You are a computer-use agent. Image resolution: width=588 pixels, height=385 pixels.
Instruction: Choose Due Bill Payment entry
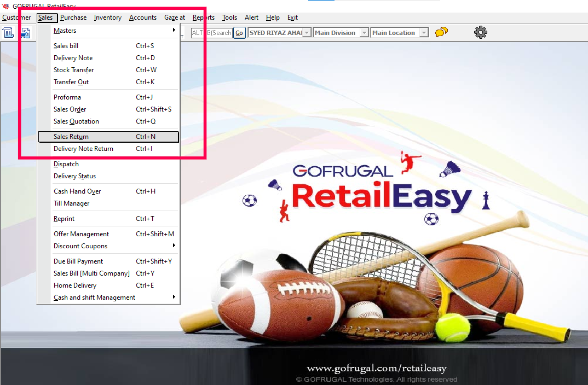[x=108, y=261]
